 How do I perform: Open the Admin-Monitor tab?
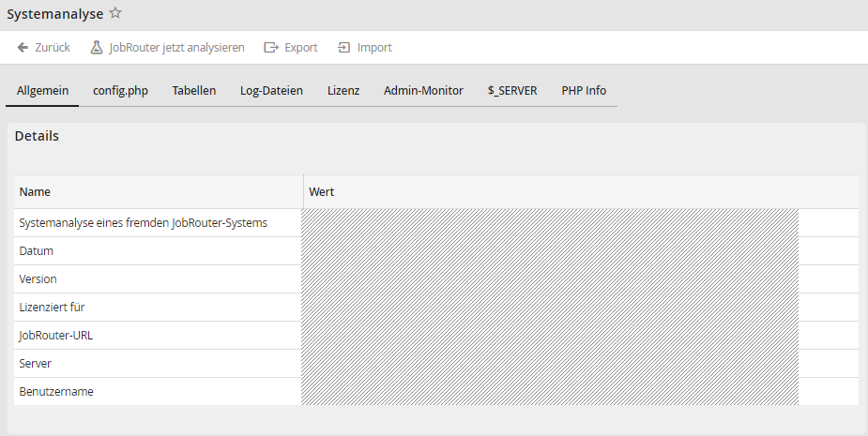(x=423, y=91)
